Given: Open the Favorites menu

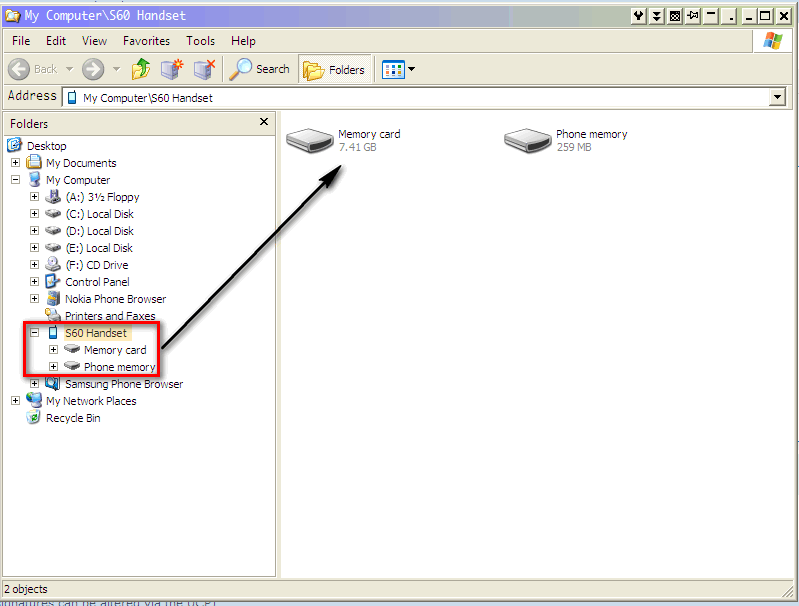Looking at the screenshot, I should [x=146, y=41].
